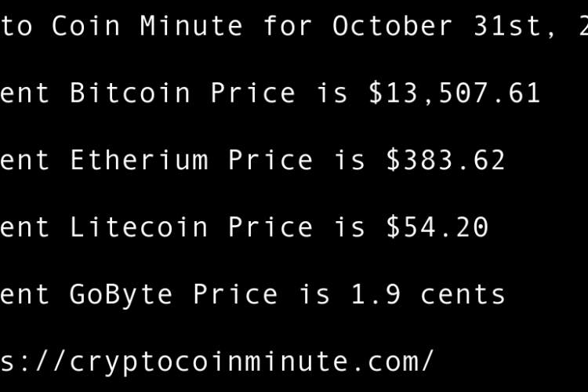Click the GoByte value 1.9 cents
588x392 pixels.
[419, 295]
